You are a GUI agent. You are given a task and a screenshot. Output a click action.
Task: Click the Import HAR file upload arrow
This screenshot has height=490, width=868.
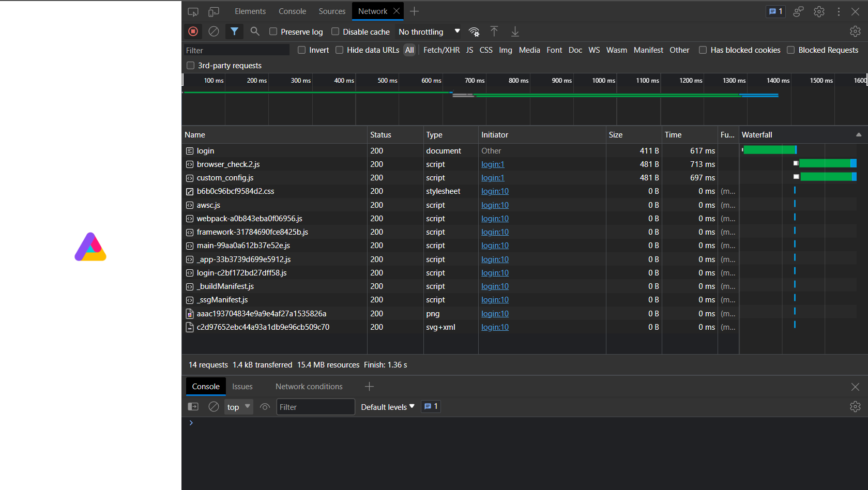coord(494,32)
